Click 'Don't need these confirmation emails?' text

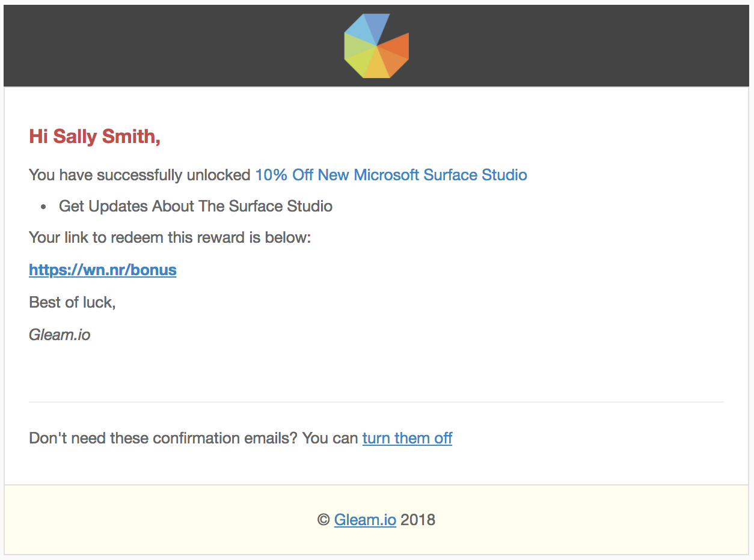(x=164, y=438)
